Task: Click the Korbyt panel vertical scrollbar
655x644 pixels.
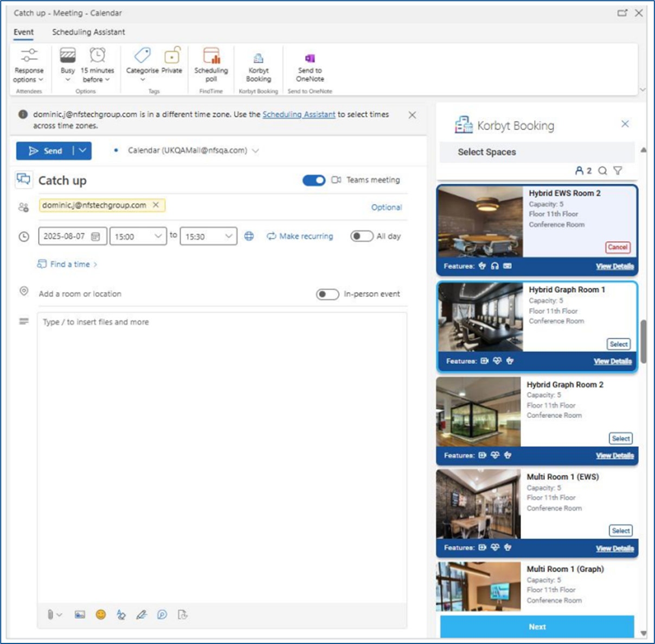Action: pyautogui.click(x=644, y=342)
